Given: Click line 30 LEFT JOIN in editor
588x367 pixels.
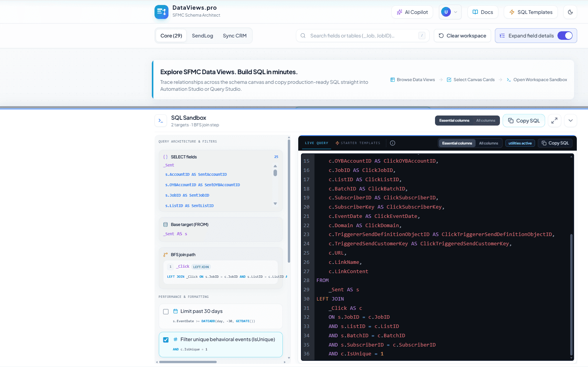Looking at the screenshot, I should pos(330,299).
